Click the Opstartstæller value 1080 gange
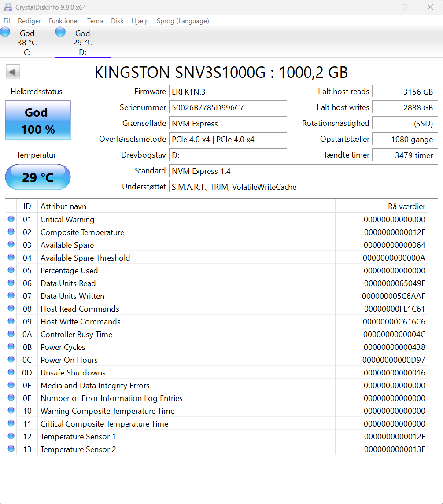Viewport: 443px width, 504px height. 405,140
